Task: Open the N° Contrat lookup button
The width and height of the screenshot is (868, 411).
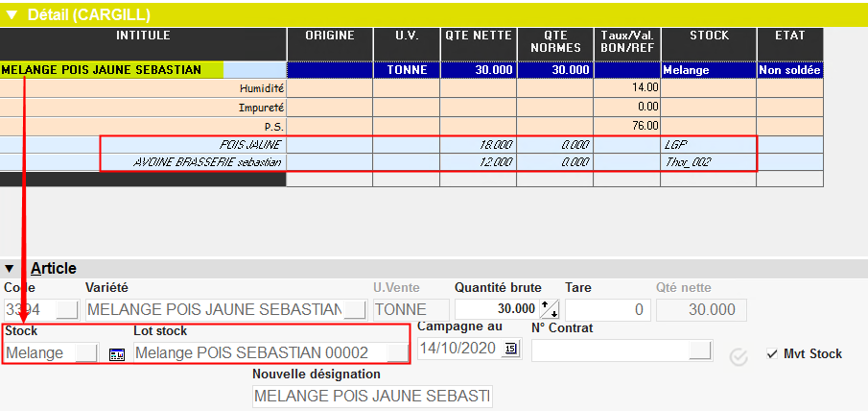Action: click(700, 350)
